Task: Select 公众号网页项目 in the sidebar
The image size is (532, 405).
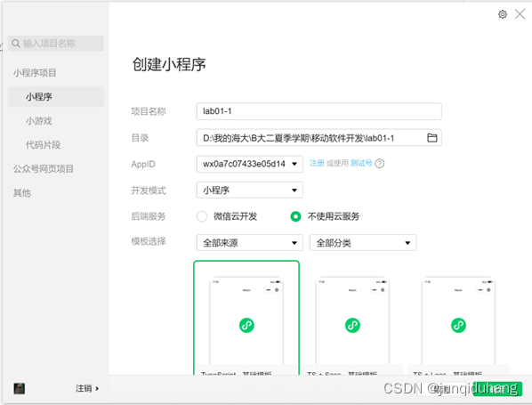Action: 44,169
